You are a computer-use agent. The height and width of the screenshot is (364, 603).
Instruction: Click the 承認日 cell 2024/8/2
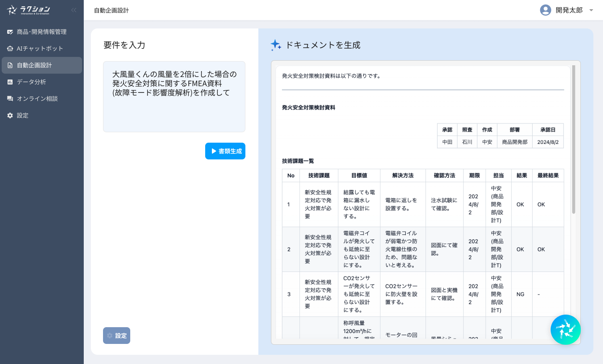pos(548,142)
